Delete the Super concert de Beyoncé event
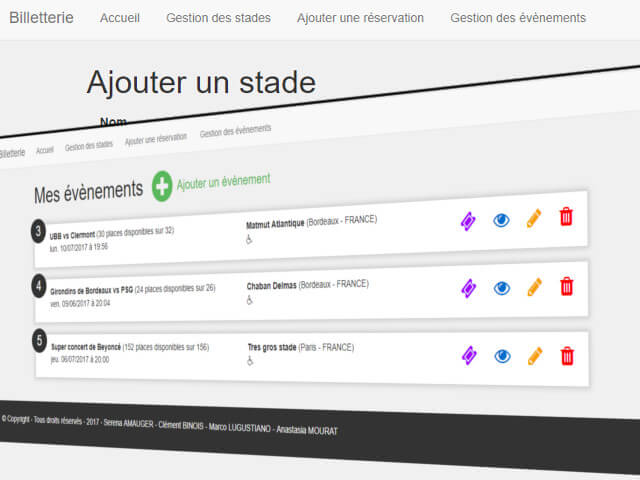 (567, 356)
